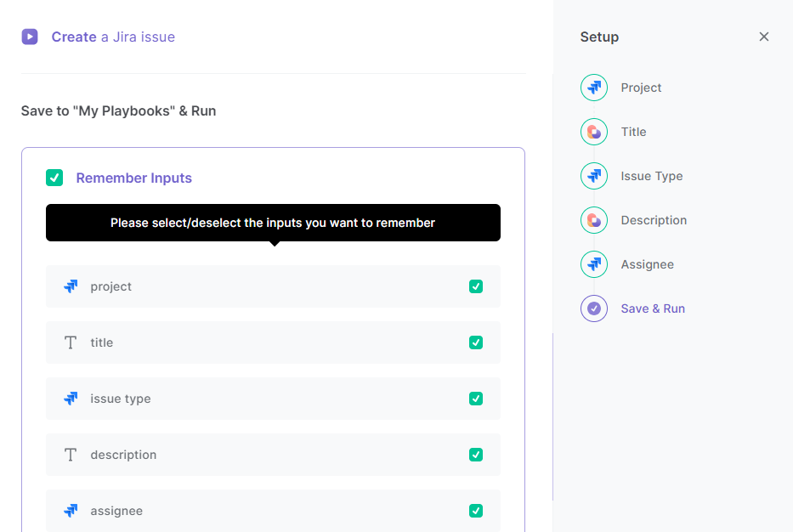Viewport: 793px width, 532px height.
Task: Click the 'assignee' input row label
Action: pyautogui.click(x=116, y=512)
